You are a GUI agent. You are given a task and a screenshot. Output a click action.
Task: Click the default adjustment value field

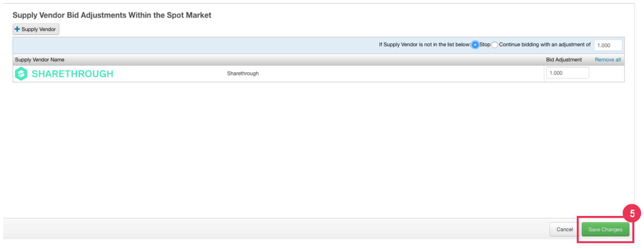tap(608, 45)
